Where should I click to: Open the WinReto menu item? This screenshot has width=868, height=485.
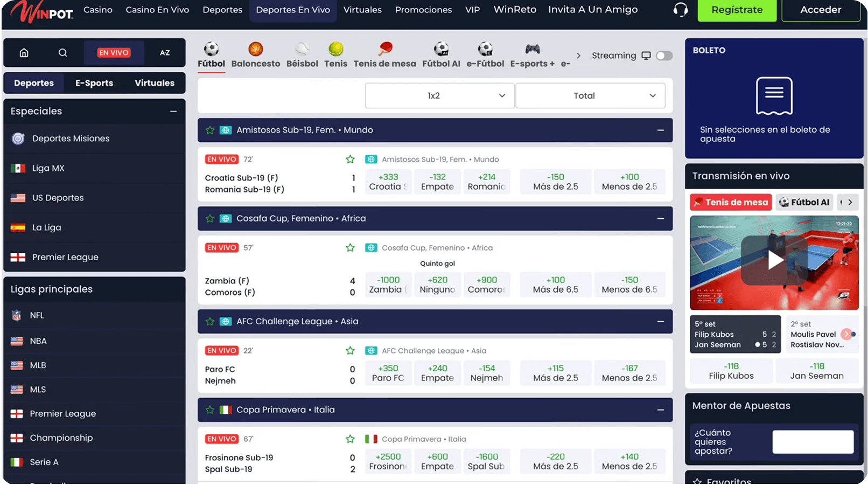515,10
